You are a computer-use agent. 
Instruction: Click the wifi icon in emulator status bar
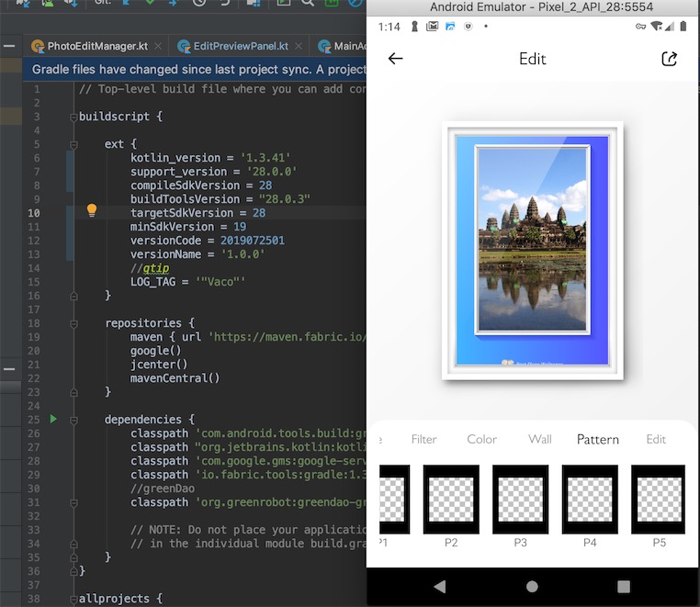[656, 27]
